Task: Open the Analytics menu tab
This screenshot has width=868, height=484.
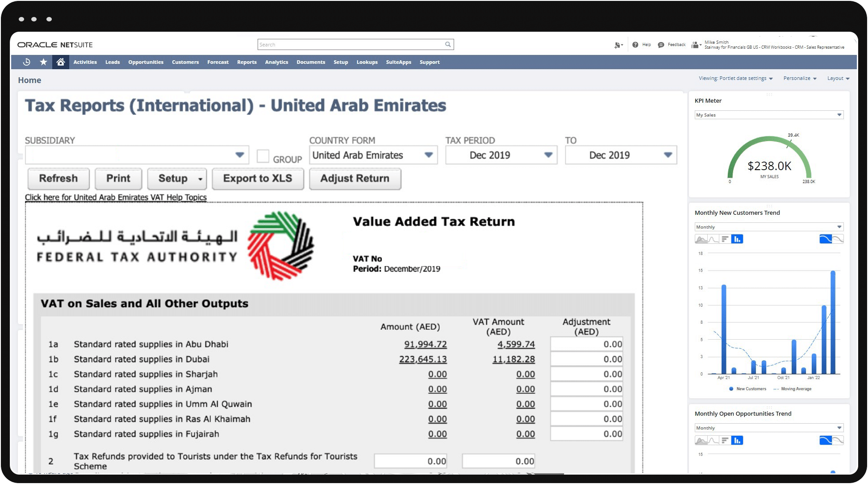Action: tap(275, 62)
